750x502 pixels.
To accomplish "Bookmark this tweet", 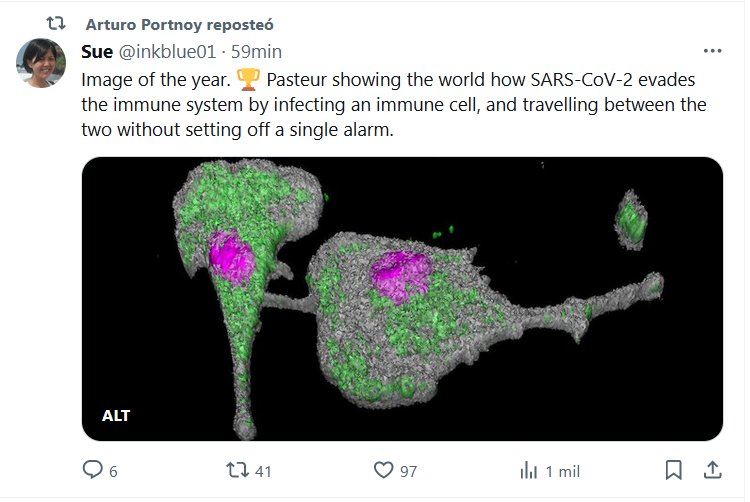I will coord(674,470).
